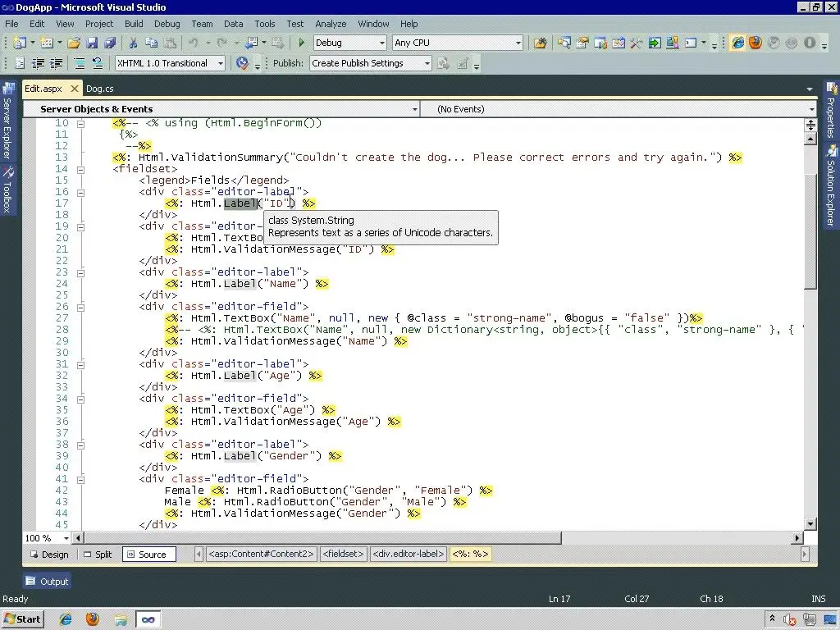Select the <fieldset> breadcrumb
This screenshot has width=840, height=630.
point(343,554)
